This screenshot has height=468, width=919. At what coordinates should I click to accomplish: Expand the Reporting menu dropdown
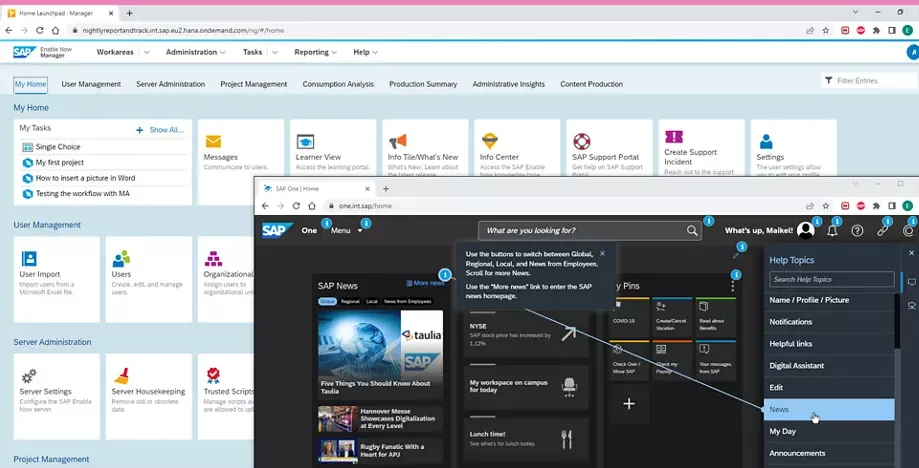tap(316, 52)
